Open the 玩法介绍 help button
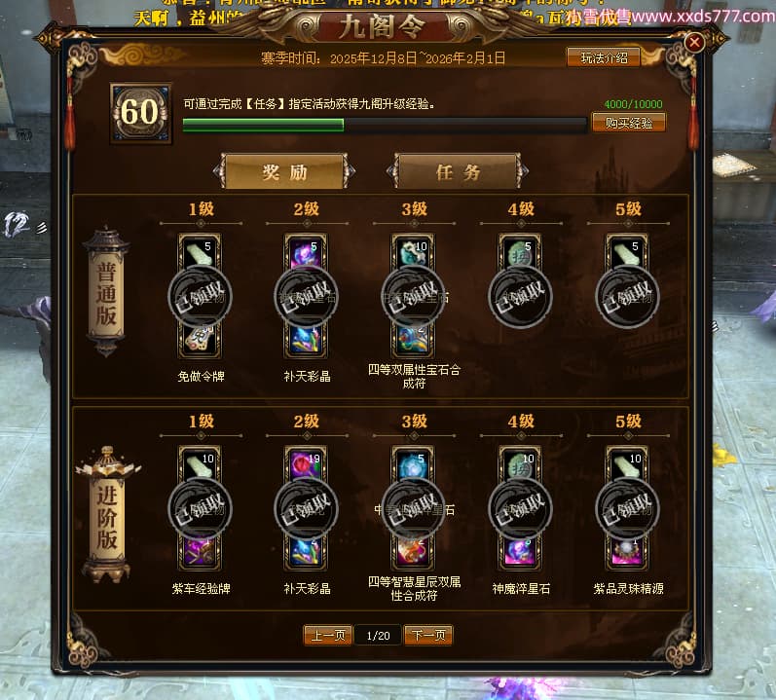Viewport: 776px width, 700px height. click(x=604, y=57)
